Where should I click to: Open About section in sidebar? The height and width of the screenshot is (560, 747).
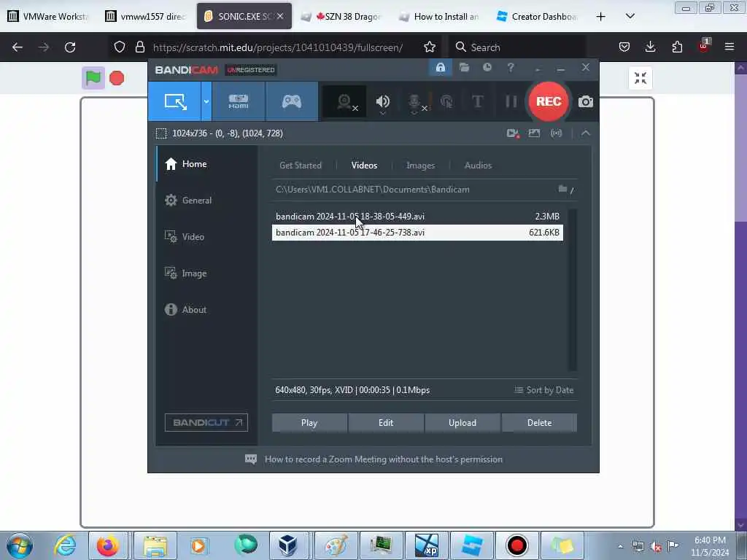point(206,309)
